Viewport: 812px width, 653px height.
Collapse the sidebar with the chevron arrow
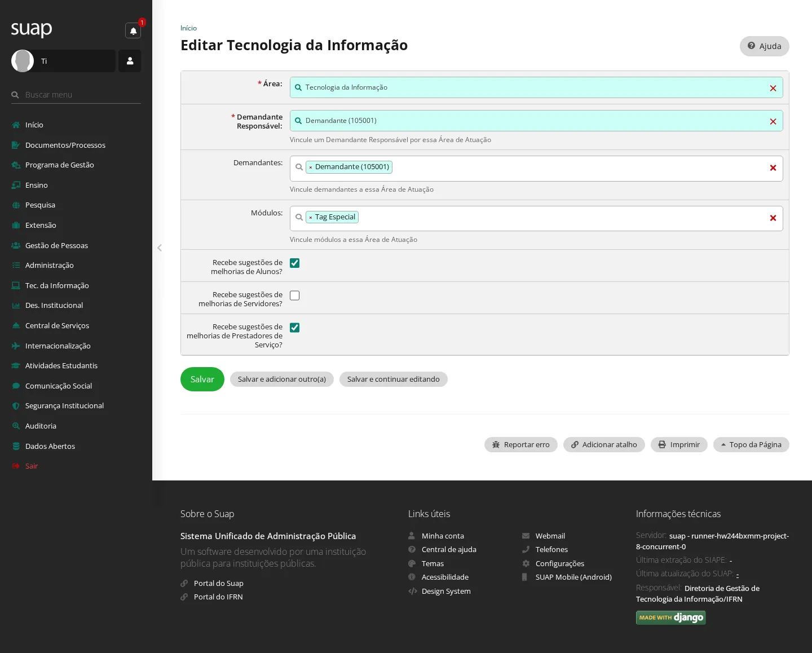(x=160, y=248)
